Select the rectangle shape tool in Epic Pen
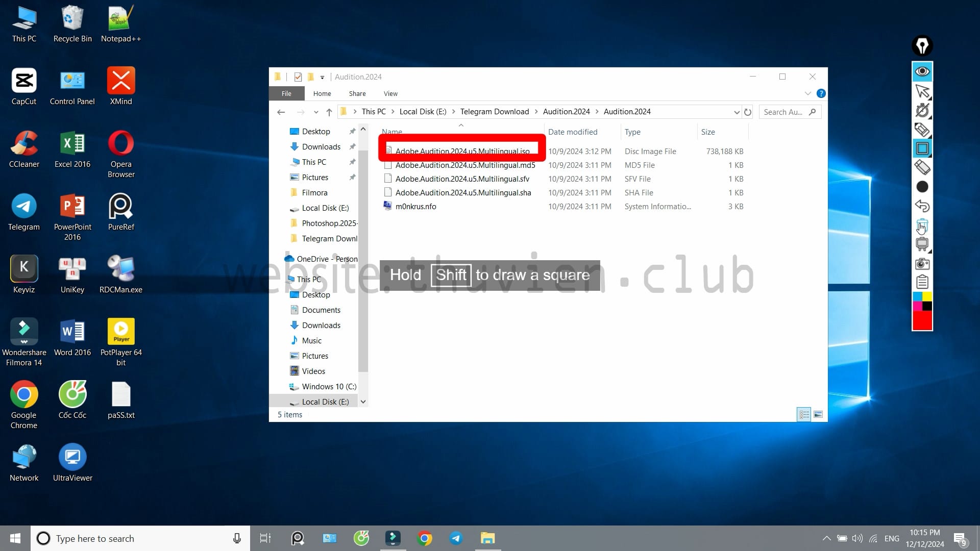This screenshot has height=551, width=980. 922,148
